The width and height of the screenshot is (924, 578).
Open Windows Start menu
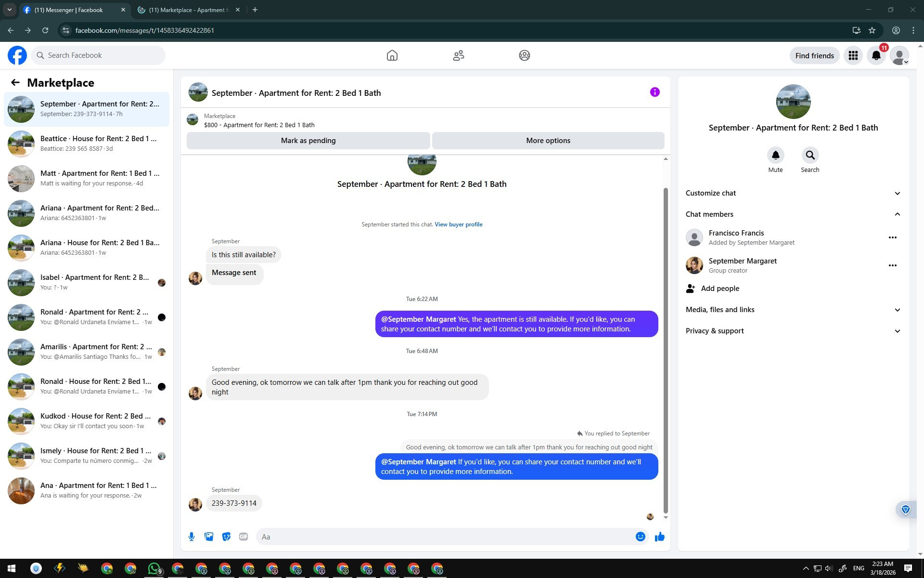12,568
